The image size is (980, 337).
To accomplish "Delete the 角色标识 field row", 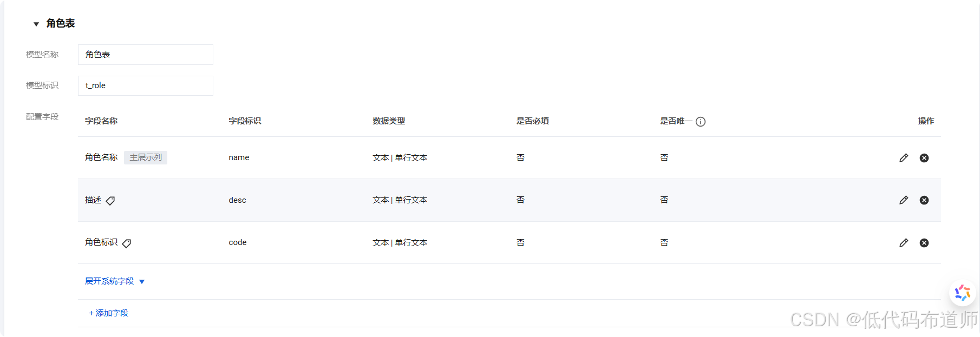I will (924, 243).
